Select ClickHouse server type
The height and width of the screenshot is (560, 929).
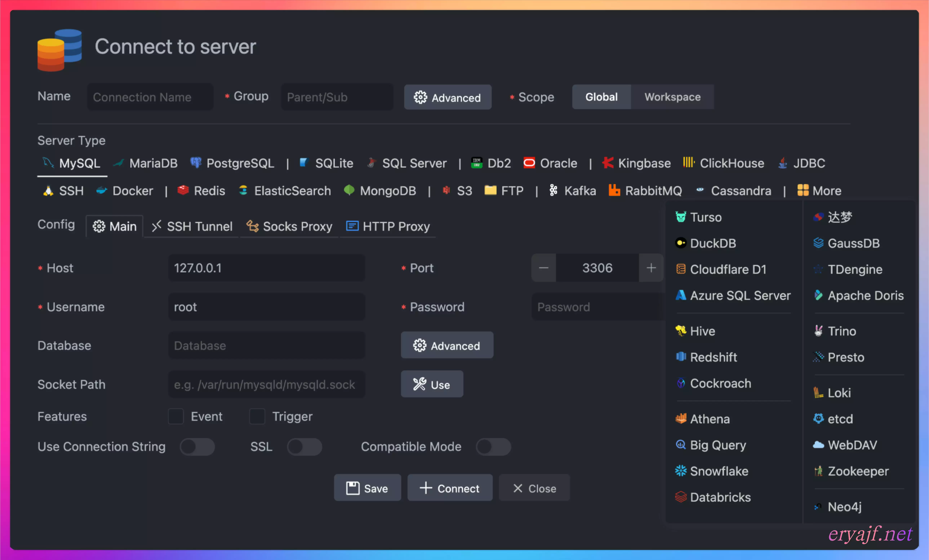pos(724,163)
